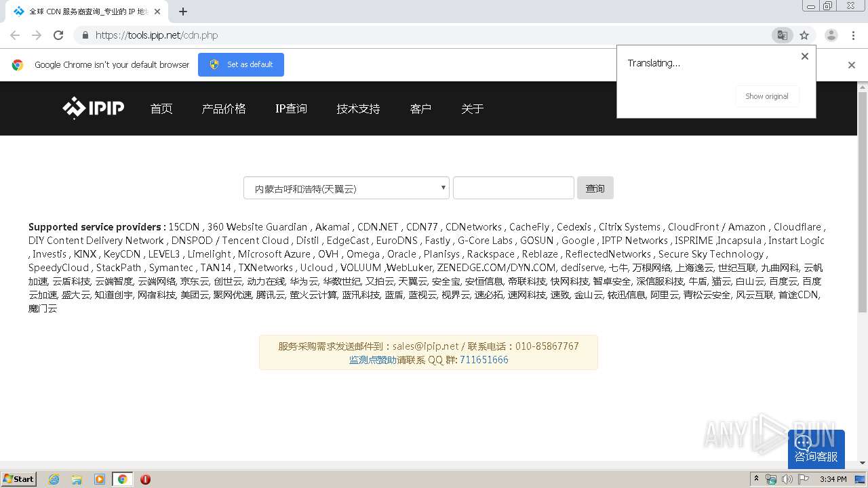The height and width of the screenshot is (488, 868).
Task: Show hidden system tray icons
Action: [x=756, y=479]
